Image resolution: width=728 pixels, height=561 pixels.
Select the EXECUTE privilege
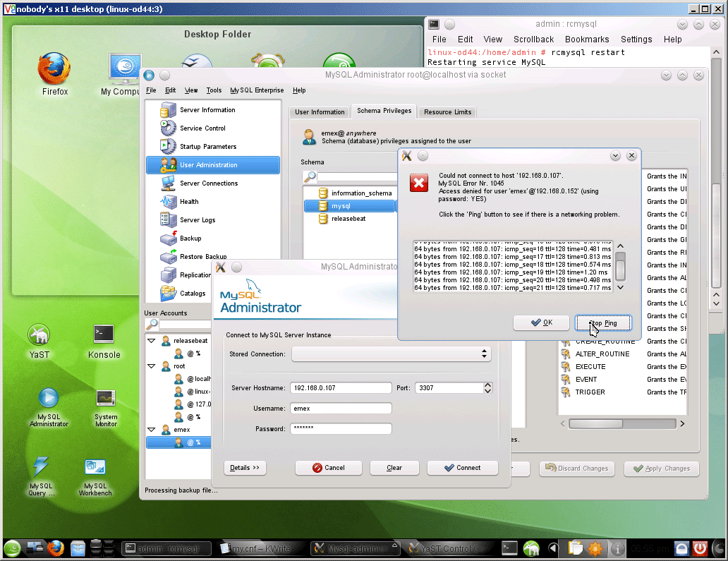coord(590,367)
